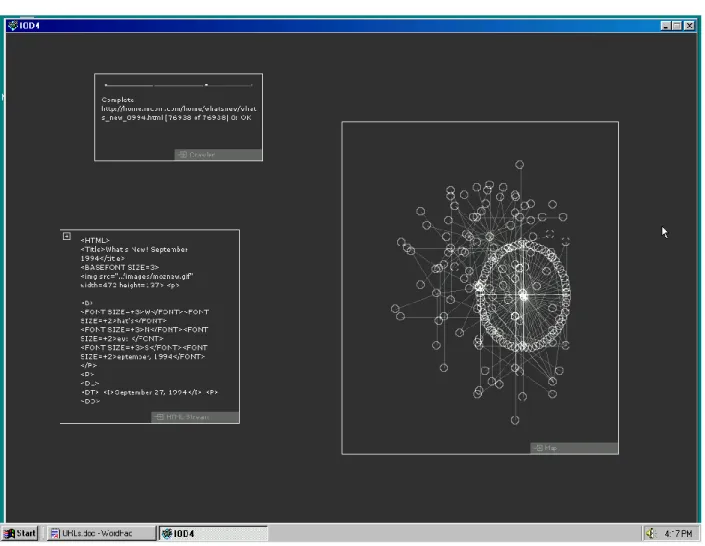Close the IOD4 window
Viewport: 705px width, 546px height.
pyautogui.click(x=689, y=26)
